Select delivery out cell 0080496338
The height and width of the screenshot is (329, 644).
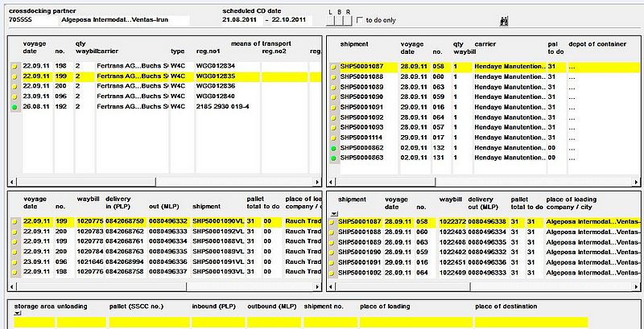(x=488, y=222)
